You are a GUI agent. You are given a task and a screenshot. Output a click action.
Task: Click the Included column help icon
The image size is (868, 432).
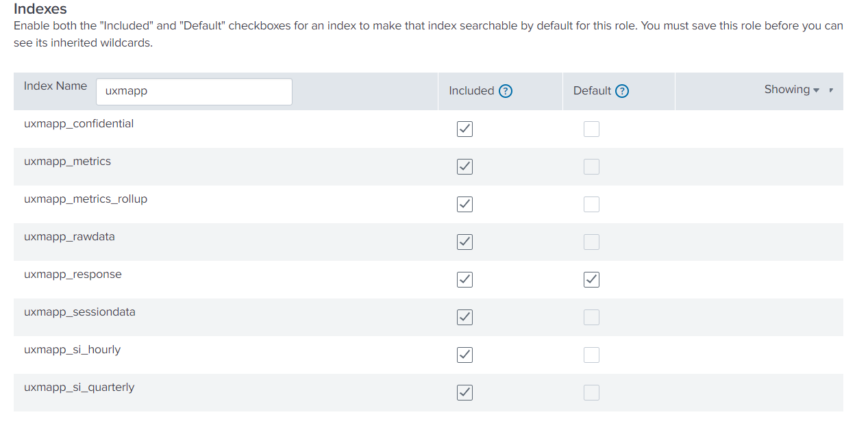pyautogui.click(x=505, y=90)
